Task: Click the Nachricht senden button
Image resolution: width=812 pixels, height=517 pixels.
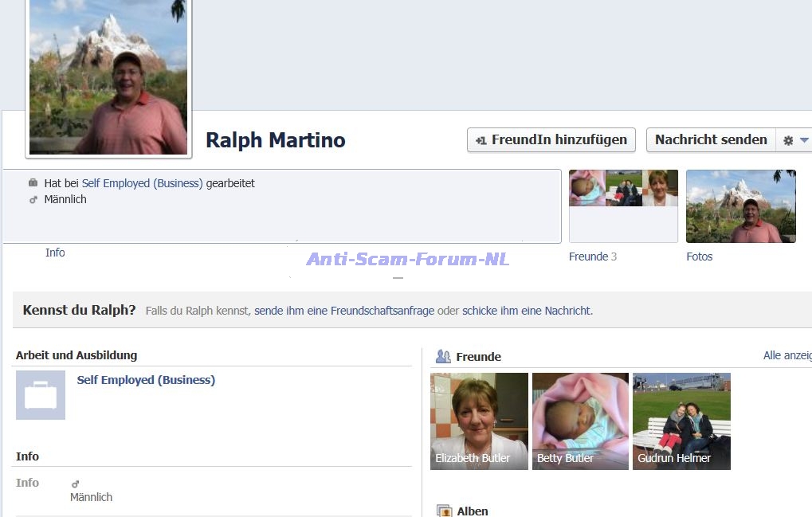Action: point(710,140)
